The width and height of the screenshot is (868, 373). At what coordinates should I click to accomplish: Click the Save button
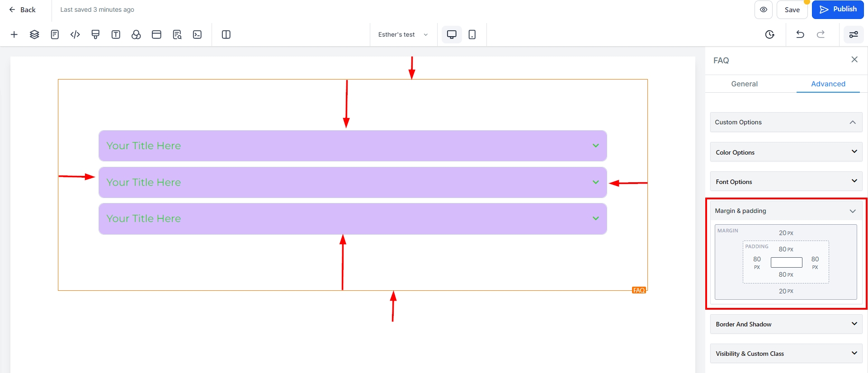click(x=792, y=10)
